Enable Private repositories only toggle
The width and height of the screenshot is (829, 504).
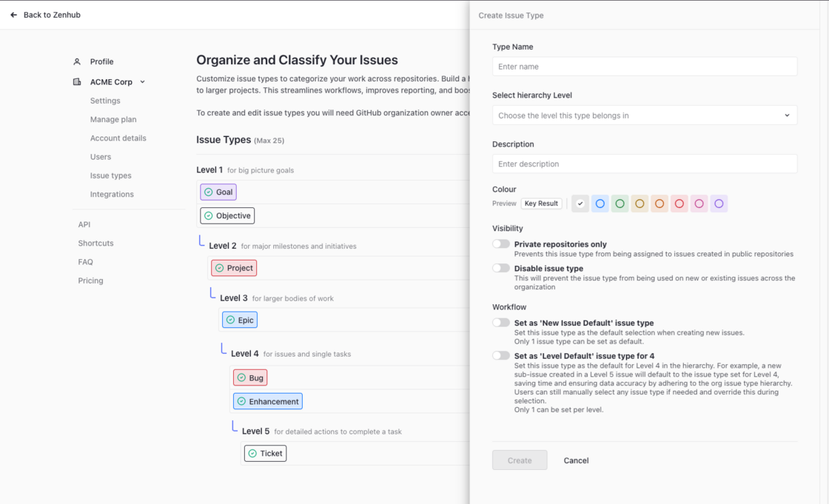click(x=501, y=244)
